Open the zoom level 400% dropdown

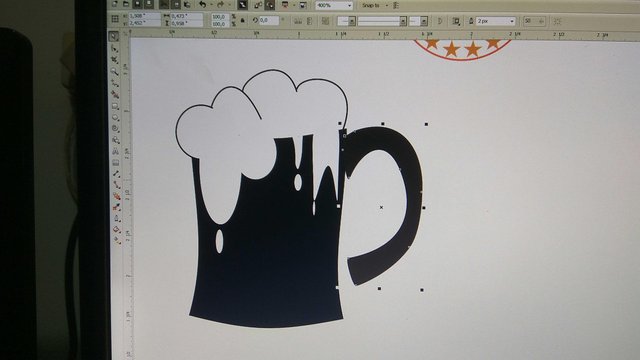pyautogui.click(x=349, y=6)
